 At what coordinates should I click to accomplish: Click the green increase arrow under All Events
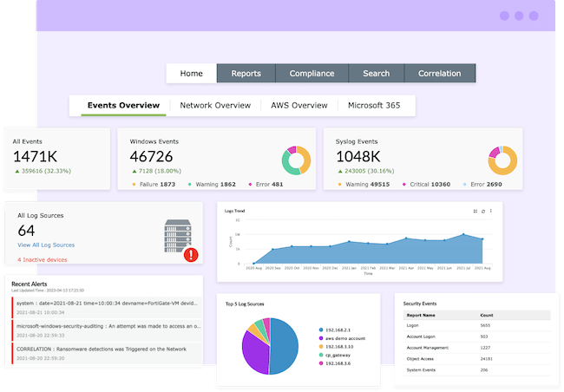point(16,171)
